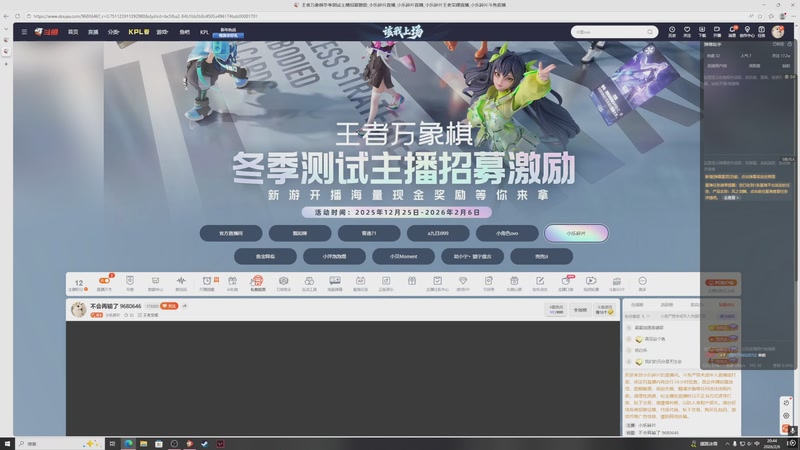Open the 互动工具 icon in toolbar
This screenshot has height=450, width=800.
tap(309, 283)
